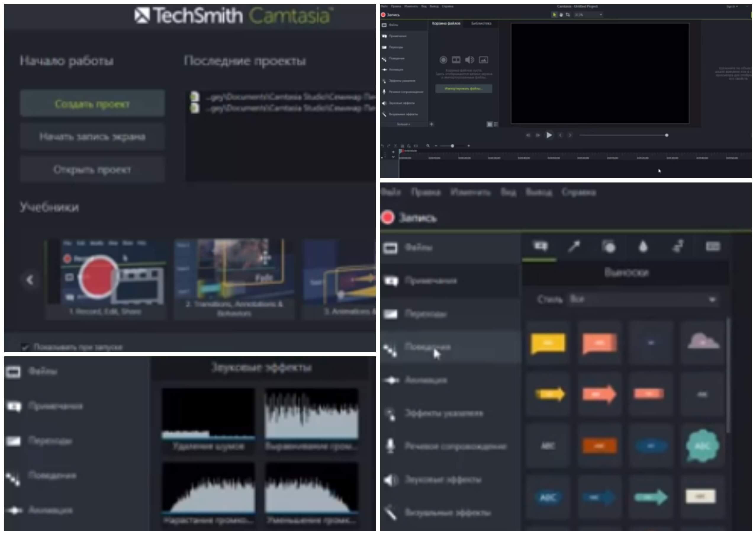Viewport: 756px width, 535px height.
Task: Select the Корзина файлов tab
Action: pos(446,23)
